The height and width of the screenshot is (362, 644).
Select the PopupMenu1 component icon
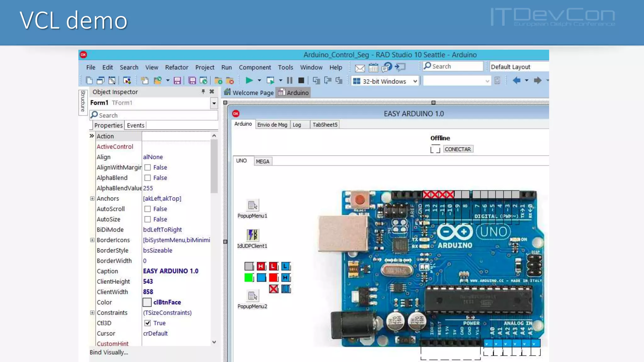tap(252, 205)
